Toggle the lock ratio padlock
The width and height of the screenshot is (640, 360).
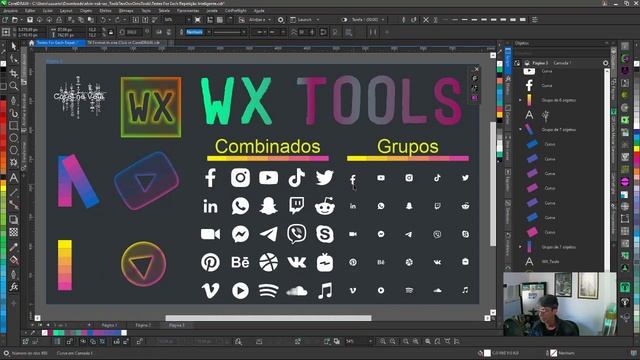coord(111,32)
